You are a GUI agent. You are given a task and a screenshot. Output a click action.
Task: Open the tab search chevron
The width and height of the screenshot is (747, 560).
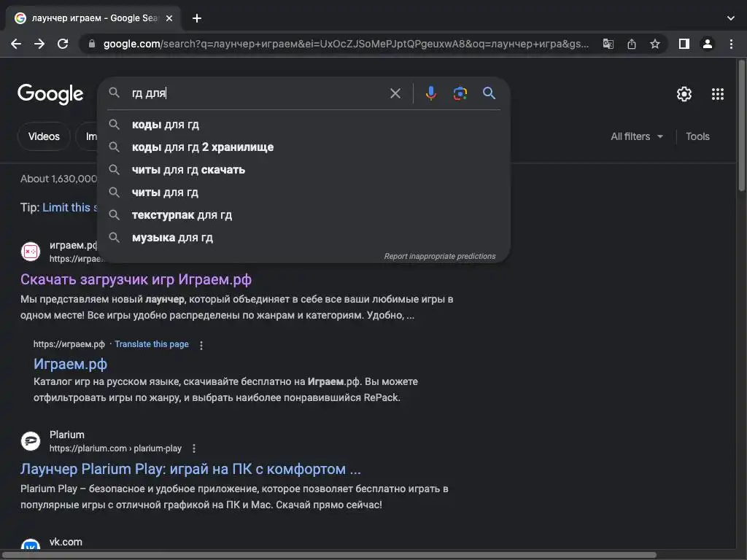[x=731, y=18]
